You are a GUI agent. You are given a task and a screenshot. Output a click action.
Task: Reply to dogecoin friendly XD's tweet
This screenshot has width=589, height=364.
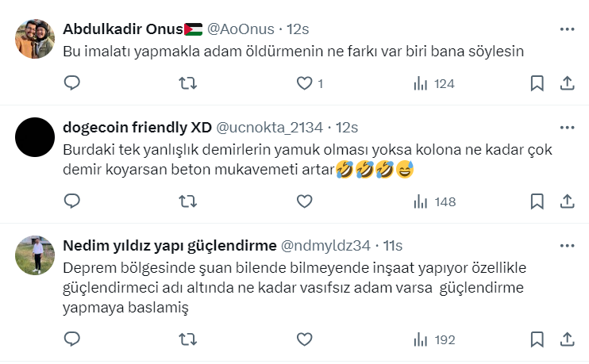coord(71,202)
